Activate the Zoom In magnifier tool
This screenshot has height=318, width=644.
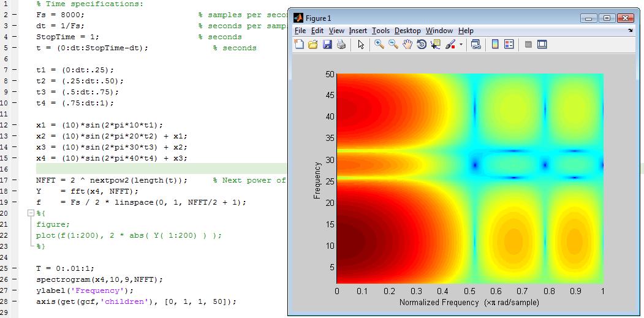click(379, 44)
